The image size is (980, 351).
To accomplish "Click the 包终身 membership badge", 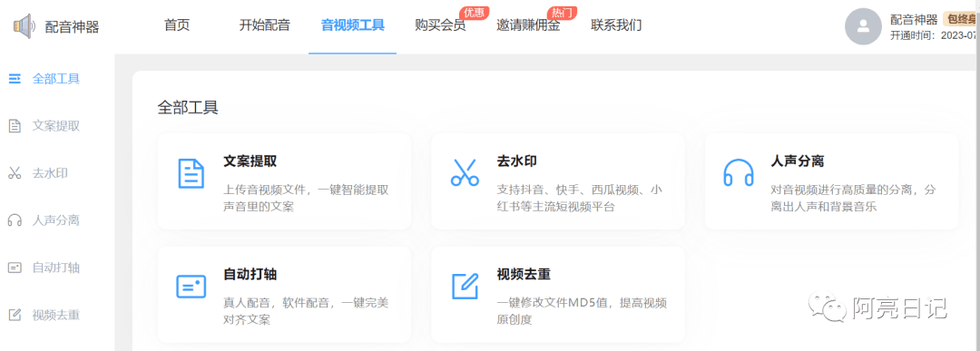I will (961, 20).
